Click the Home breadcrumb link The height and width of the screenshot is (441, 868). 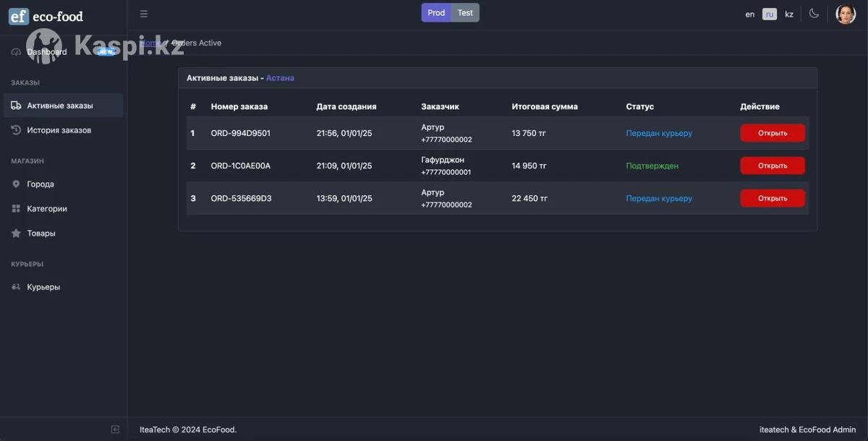[150, 43]
